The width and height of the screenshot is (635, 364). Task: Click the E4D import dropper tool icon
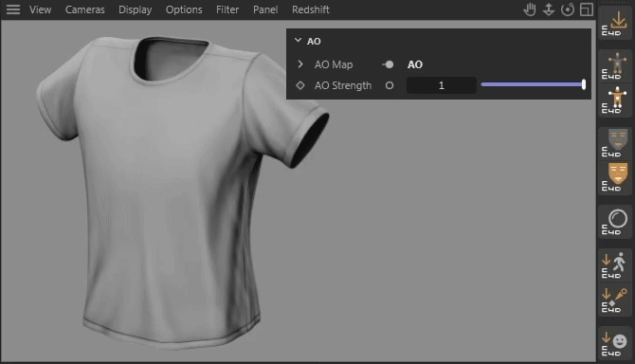tap(615, 300)
